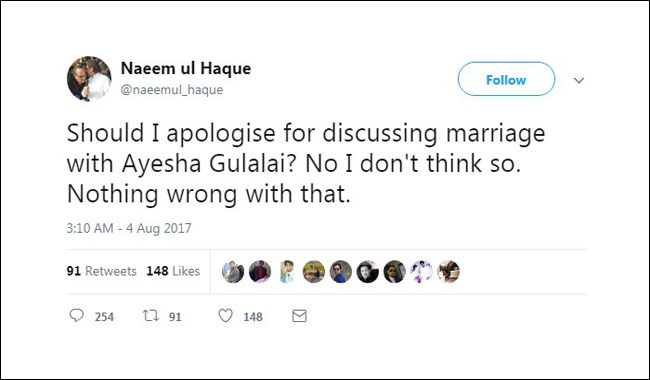Click the retweet arrows icon
Screen dimensions: 650x380
tap(151, 316)
